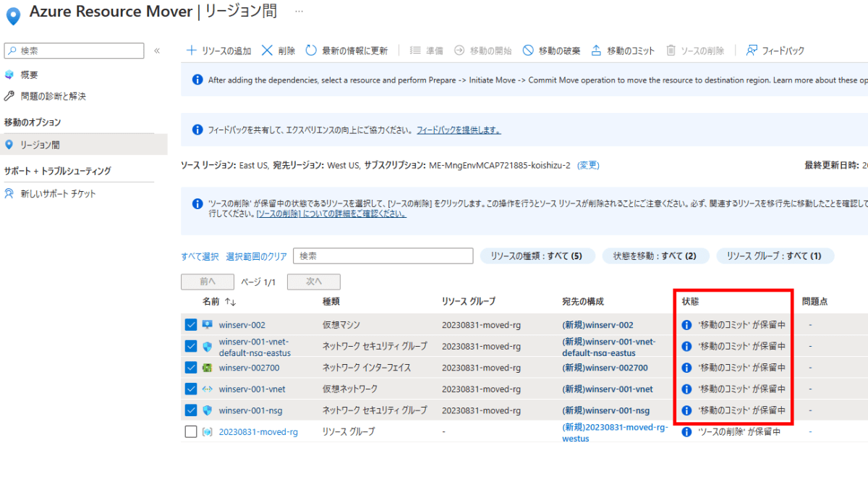
Task: Click フィードバックを提供します link
Action: point(459,130)
